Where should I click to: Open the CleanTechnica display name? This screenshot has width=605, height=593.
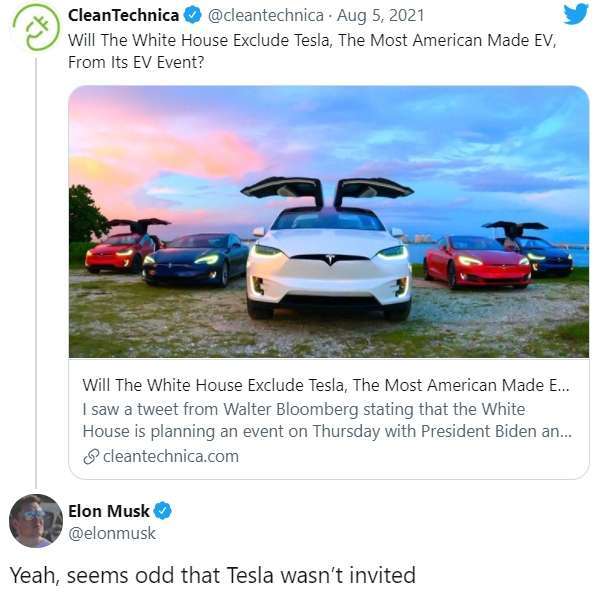(123, 15)
